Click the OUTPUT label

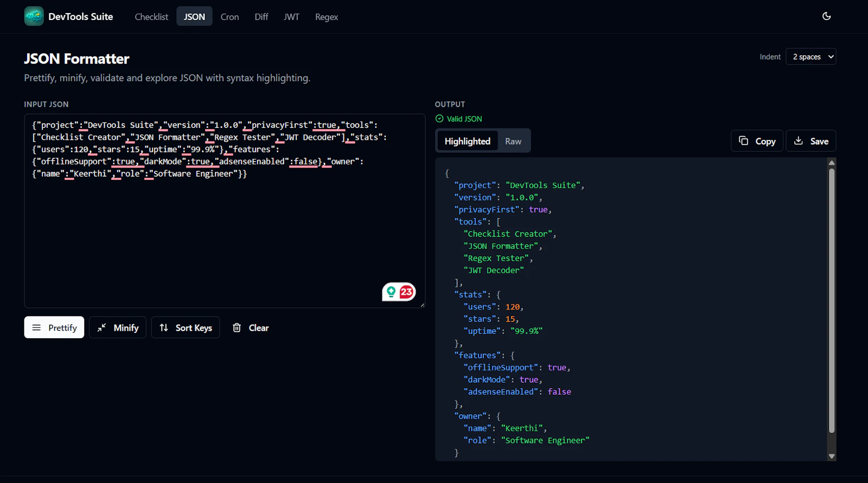(x=450, y=104)
